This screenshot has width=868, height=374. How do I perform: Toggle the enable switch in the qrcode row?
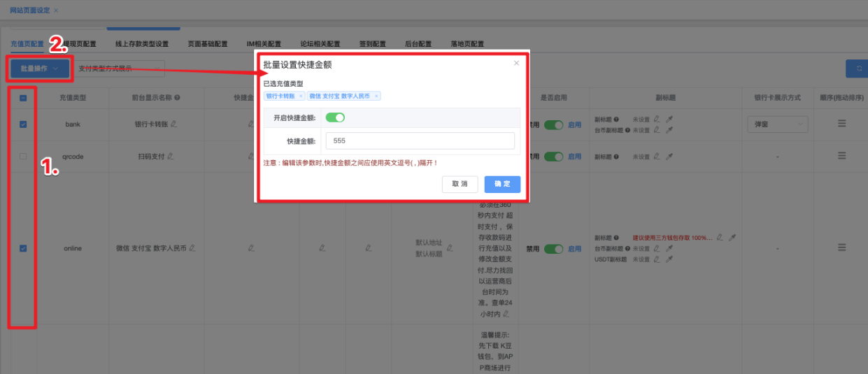554,157
